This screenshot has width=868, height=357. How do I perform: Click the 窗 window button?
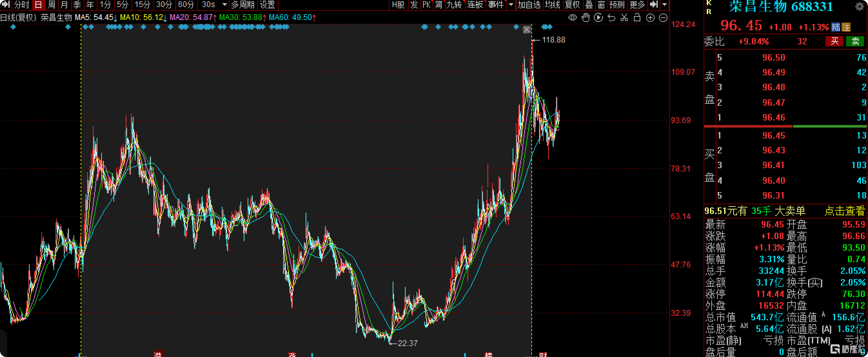[x=601, y=5]
